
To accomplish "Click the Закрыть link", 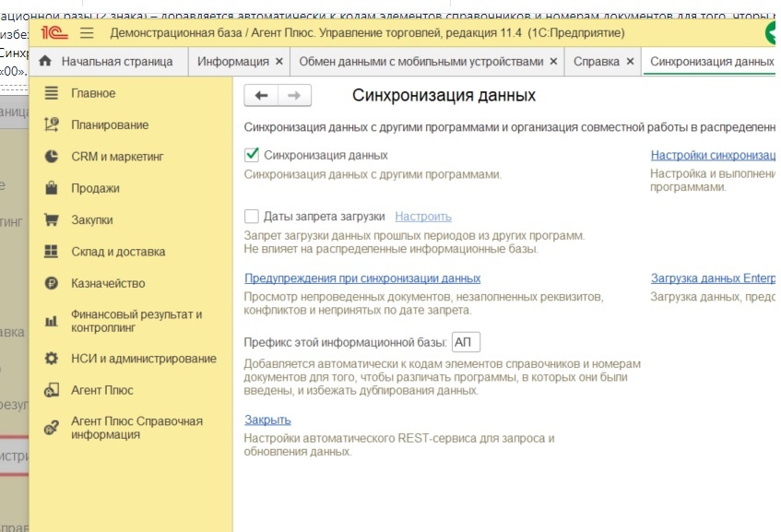I will click(x=267, y=420).
